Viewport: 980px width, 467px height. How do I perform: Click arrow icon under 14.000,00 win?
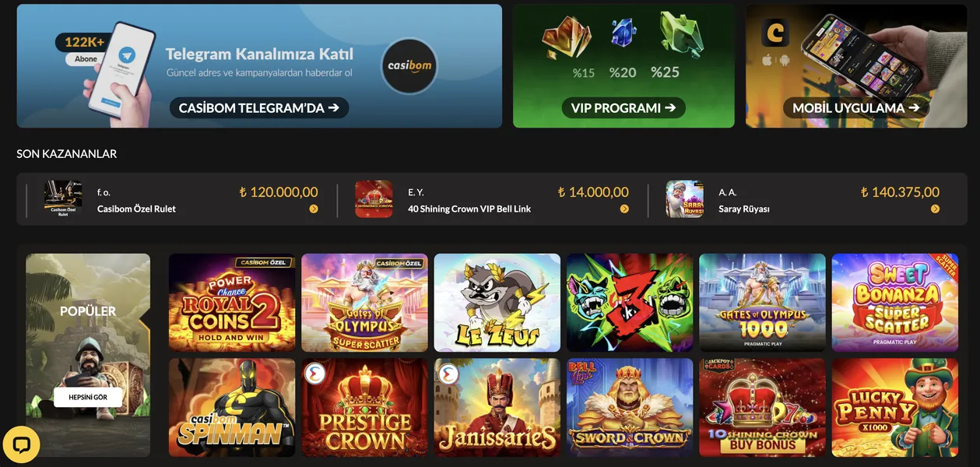click(624, 209)
